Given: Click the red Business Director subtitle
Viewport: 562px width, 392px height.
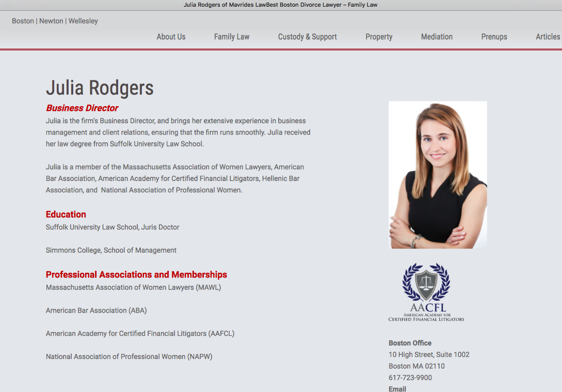Looking at the screenshot, I should (82, 108).
